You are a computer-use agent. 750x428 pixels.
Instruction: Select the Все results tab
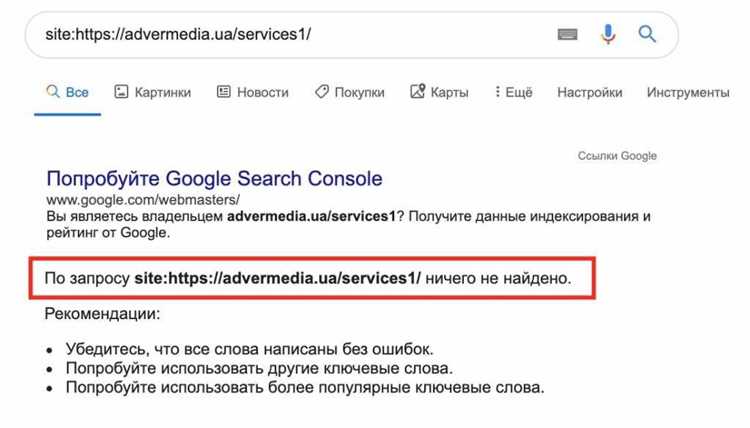tap(67, 92)
